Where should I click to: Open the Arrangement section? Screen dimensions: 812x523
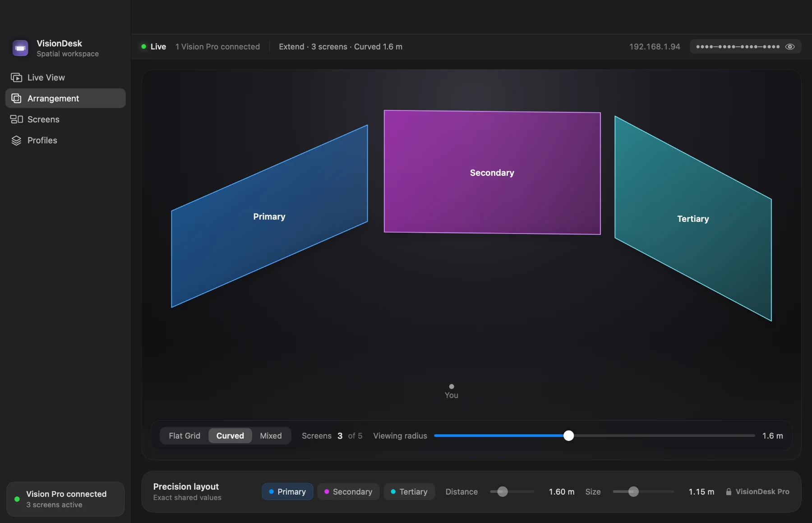(65, 98)
